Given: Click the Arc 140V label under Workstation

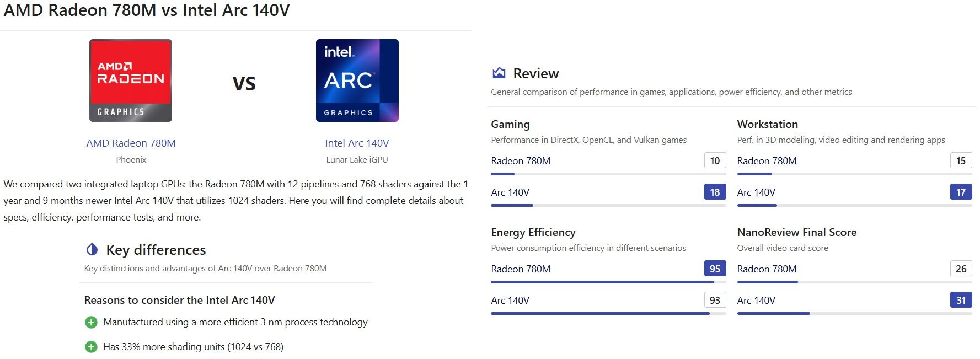Looking at the screenshot, I should (x=756, y=192).
